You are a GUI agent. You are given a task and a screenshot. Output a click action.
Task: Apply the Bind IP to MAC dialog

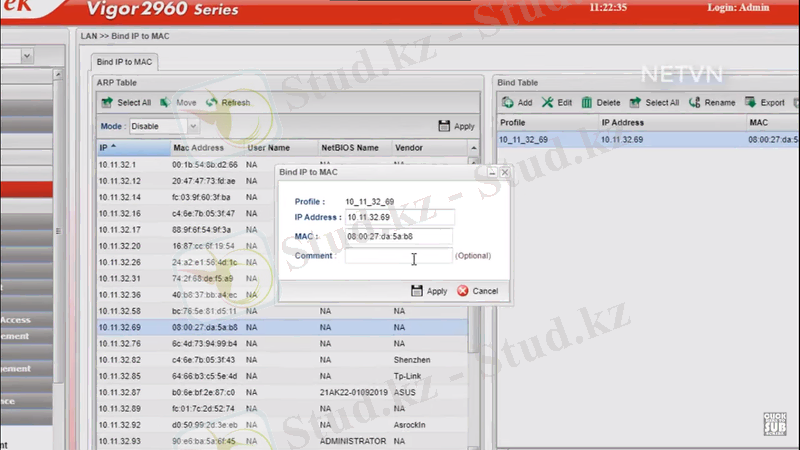point(429,291)
